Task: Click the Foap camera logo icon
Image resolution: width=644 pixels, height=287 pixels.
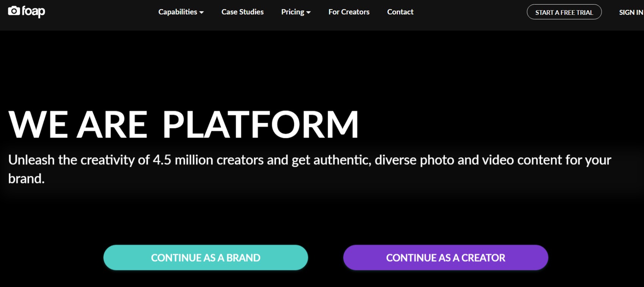Action: (14, 11)
